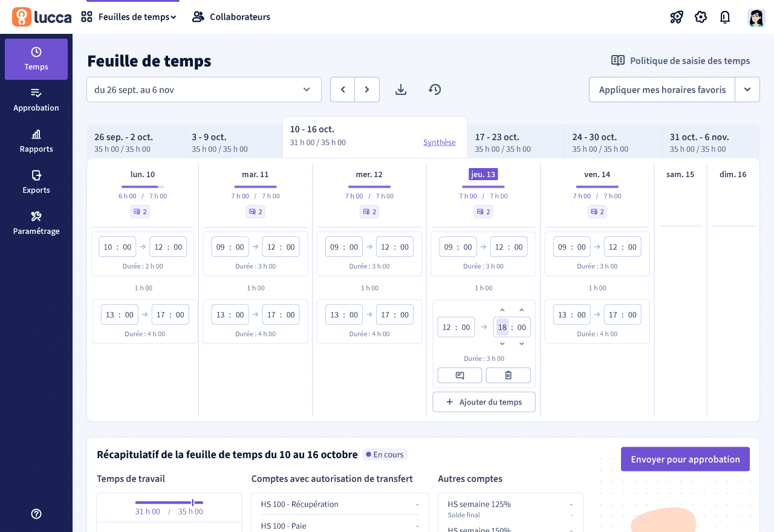Image resolution: width=774 pixels, height=532 pixels.
Task: Click the rocket icon in header
Action: click(x=677, y=17)
